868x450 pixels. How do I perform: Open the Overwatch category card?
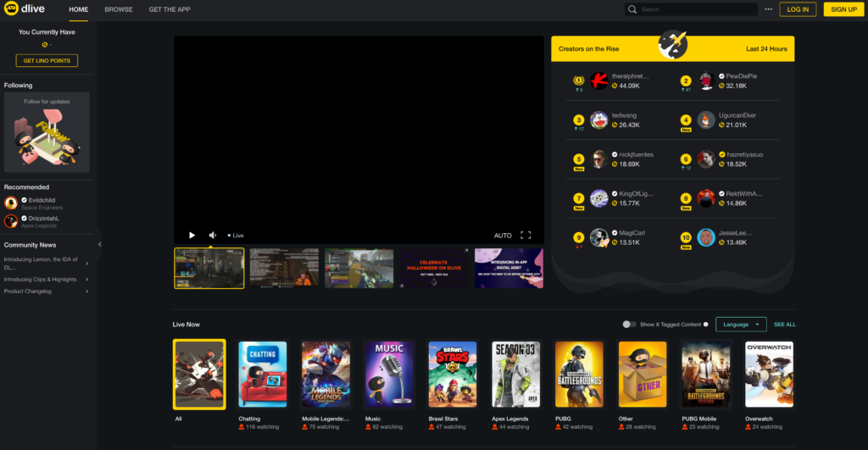pos(769,375)
